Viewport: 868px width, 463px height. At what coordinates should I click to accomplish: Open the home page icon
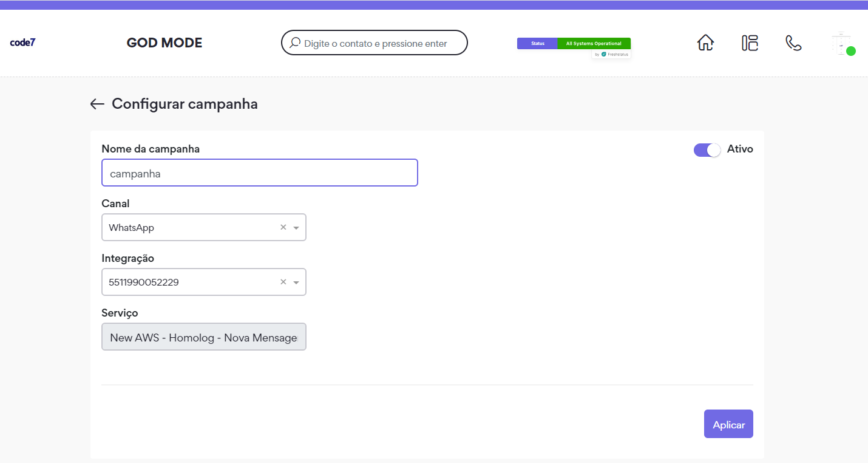click(705, 43)
